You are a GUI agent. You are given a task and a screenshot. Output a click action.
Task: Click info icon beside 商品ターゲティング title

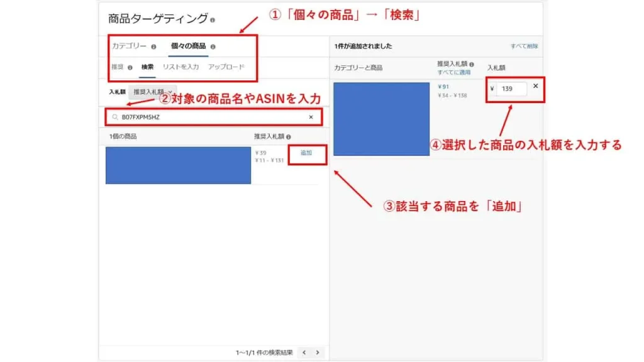pyautogui.click(x=213, y=19)
